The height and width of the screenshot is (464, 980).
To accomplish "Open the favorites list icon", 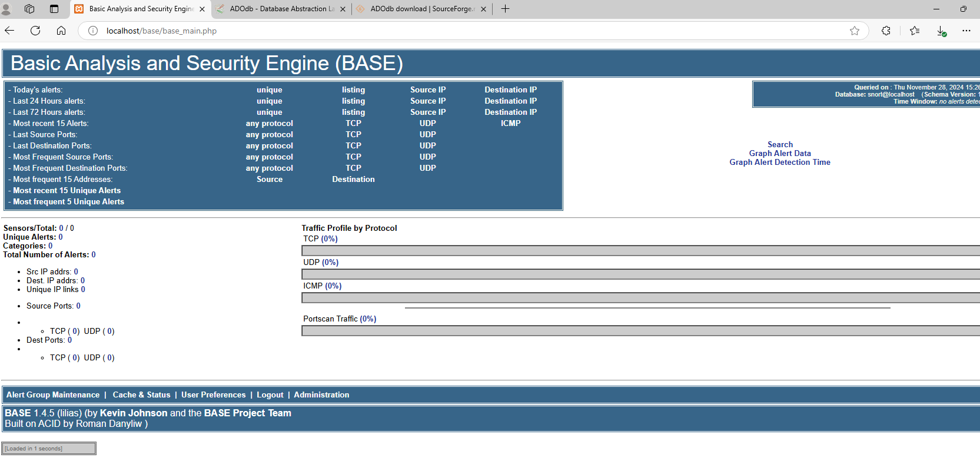I will click(x=915, y=31).
